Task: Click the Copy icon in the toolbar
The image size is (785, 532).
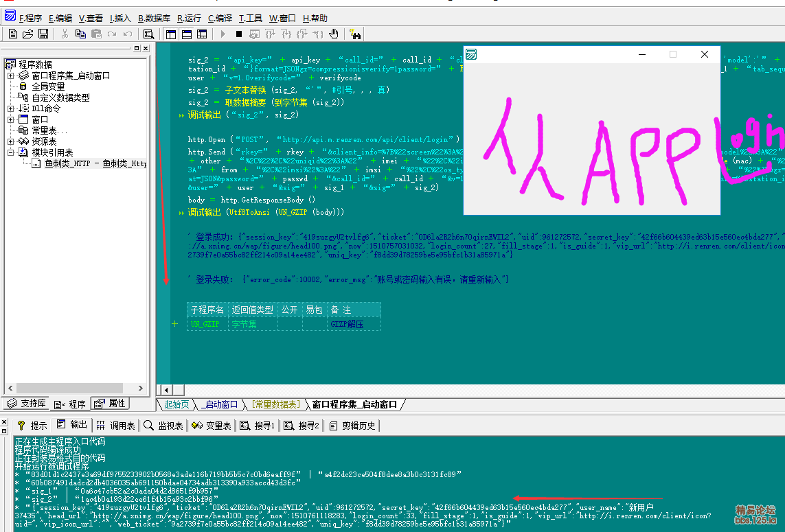Action: (80, 34)
